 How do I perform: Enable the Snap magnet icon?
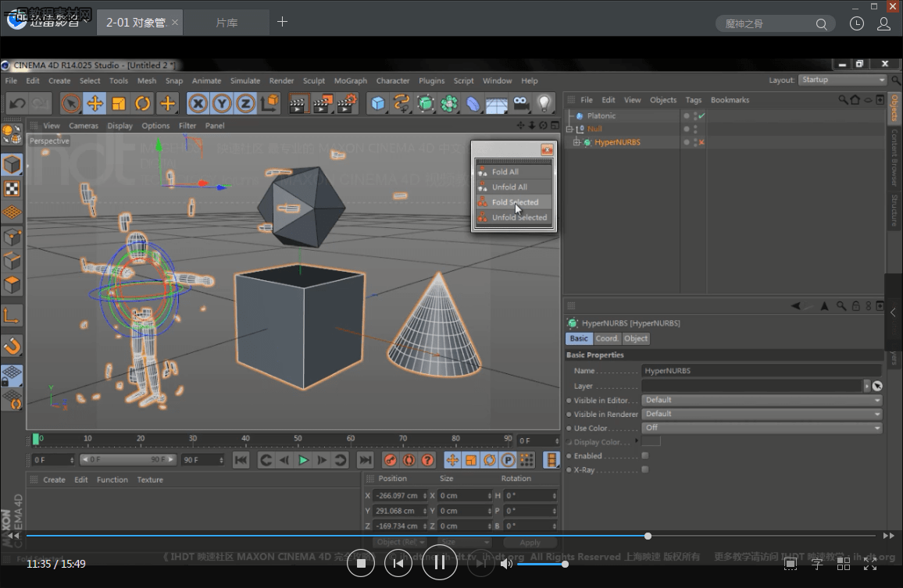tap(12, 347)
